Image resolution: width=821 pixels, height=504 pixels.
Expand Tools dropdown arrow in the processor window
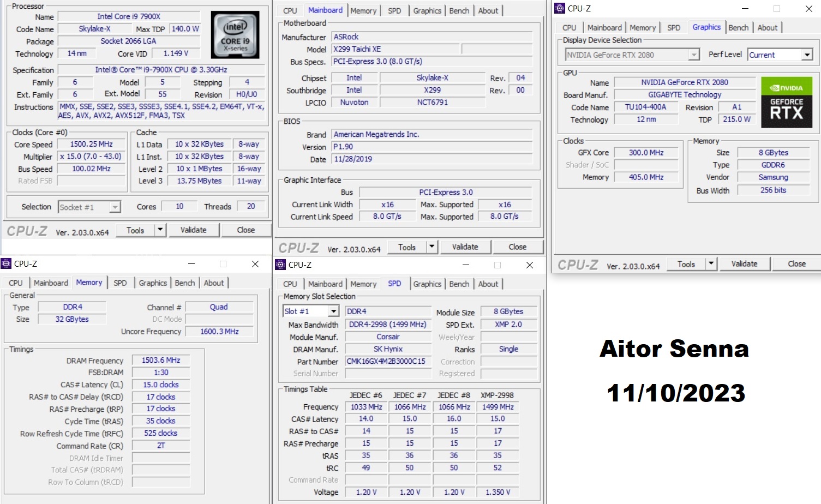(x=160, y=230)
